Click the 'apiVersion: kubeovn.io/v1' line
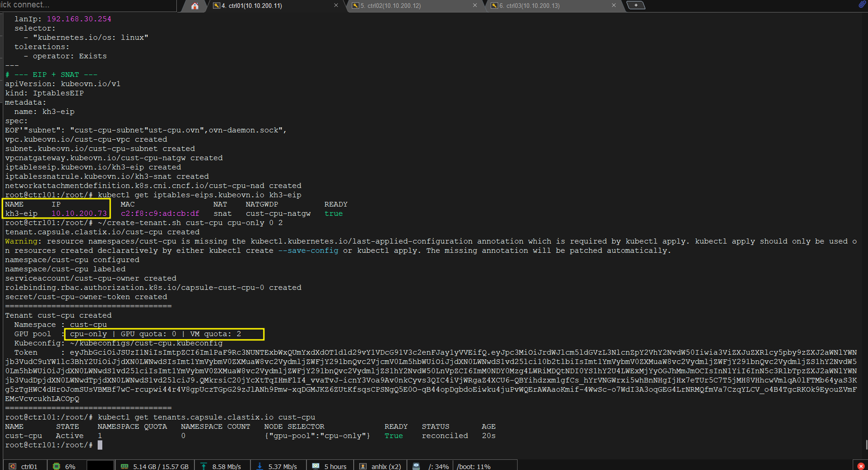This screenshot has height=470, width=868. [x=63, y=84]
